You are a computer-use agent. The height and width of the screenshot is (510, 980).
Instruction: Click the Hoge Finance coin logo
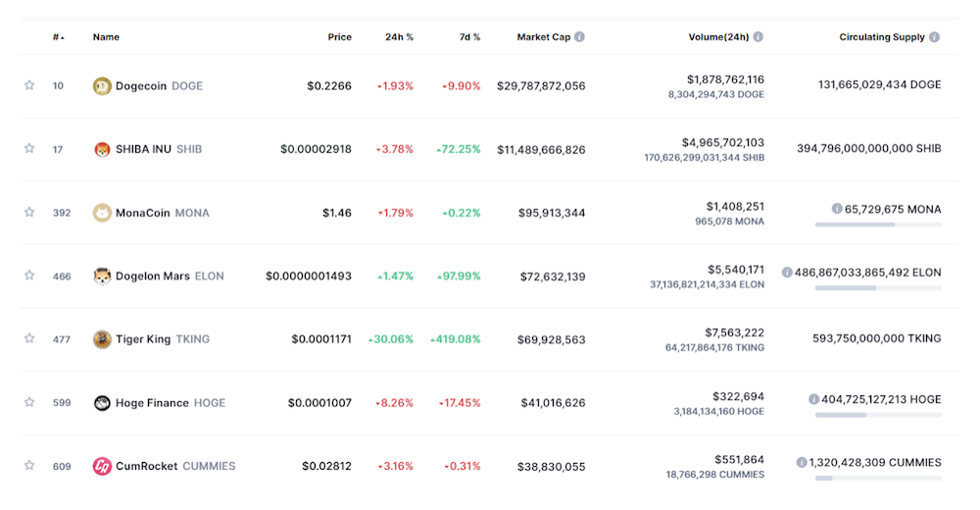102,403
